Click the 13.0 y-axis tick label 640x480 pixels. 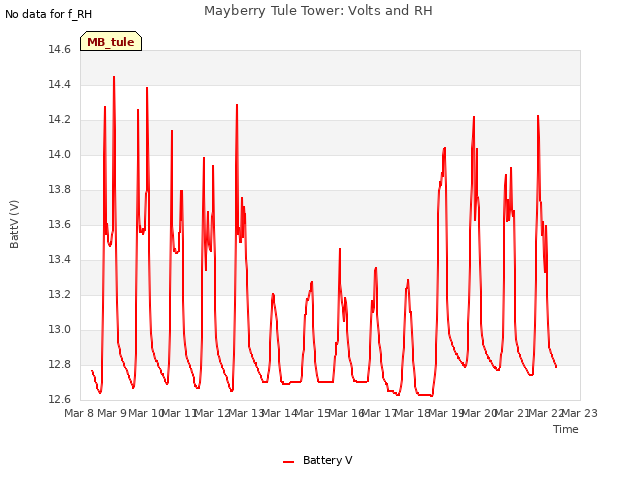[60, 330]
